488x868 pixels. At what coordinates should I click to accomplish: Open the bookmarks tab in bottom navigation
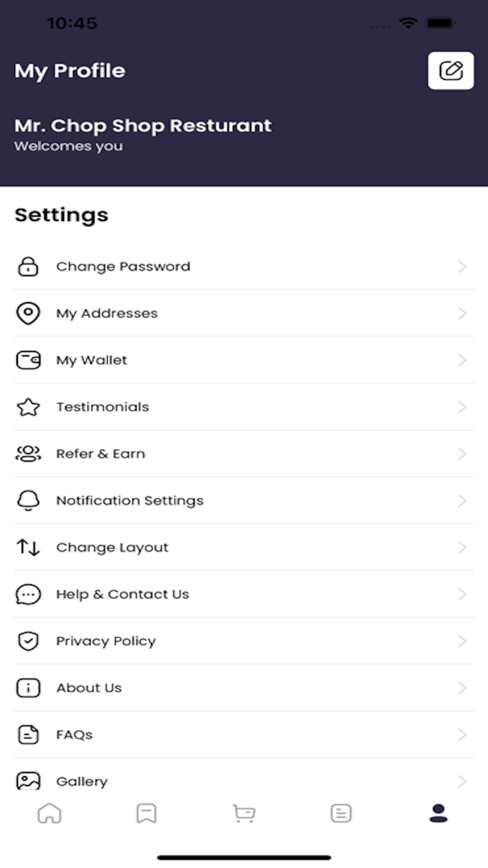point(146,813)
